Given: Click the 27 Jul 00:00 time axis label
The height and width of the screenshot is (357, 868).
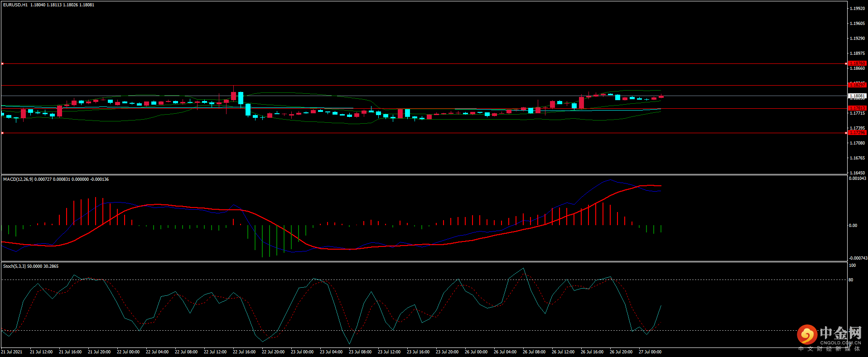Looking at the screenshot, I should click(x=650, y=352).
